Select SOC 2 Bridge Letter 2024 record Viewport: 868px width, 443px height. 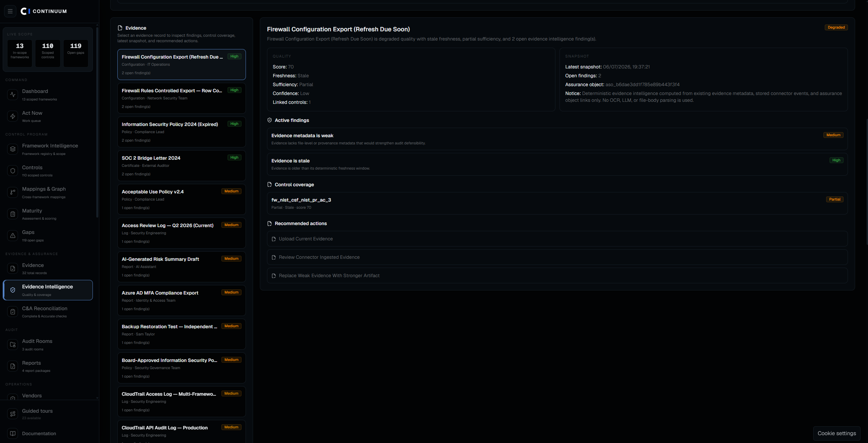click(x=182, y=166)
